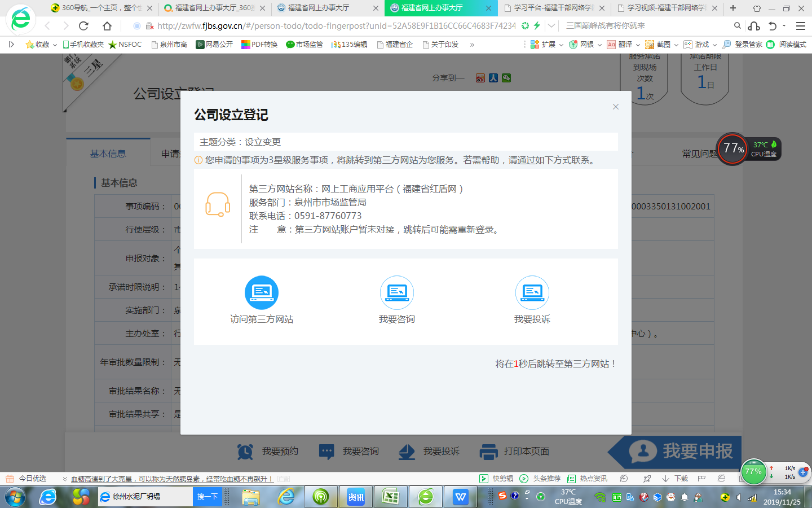This screenshot has width=812, height=508.
Task: Click the search magnifier icon in the toolbar
Action: [x=737, y=26]
